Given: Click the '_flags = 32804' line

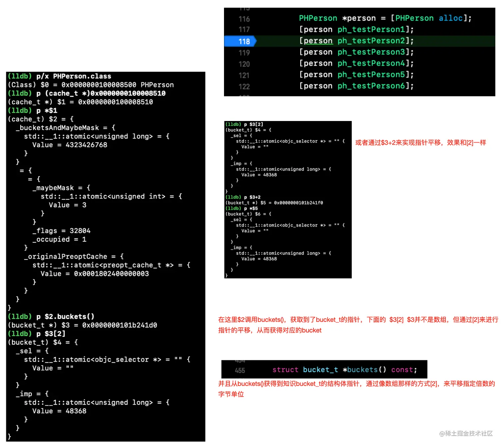Looking at the screenshot, I should point(61,231).
